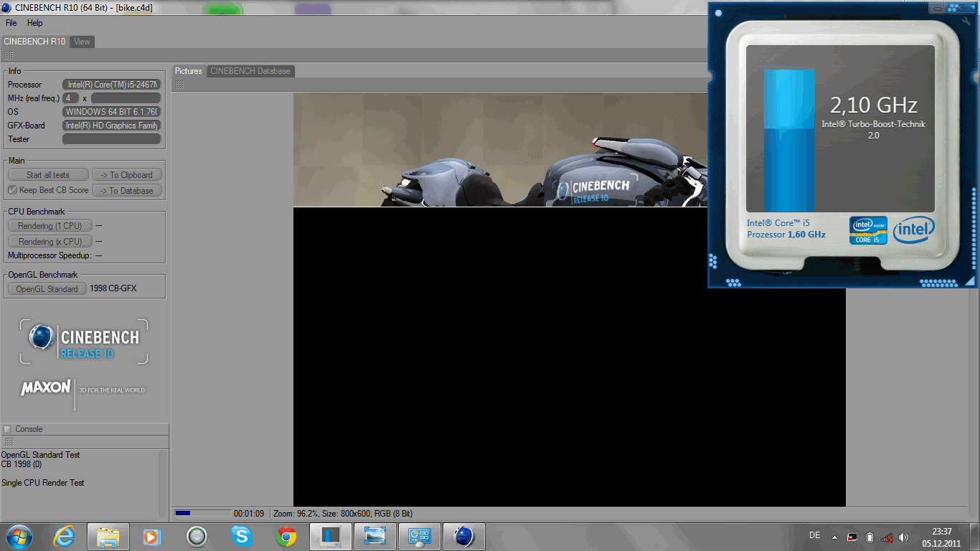Click the grip handle below CINEBENCH R10 tab

8,55
